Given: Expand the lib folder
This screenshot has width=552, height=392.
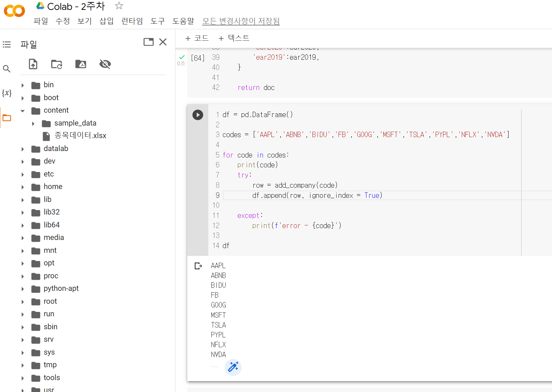Looking at the screenshot, I should coord(23,200).
